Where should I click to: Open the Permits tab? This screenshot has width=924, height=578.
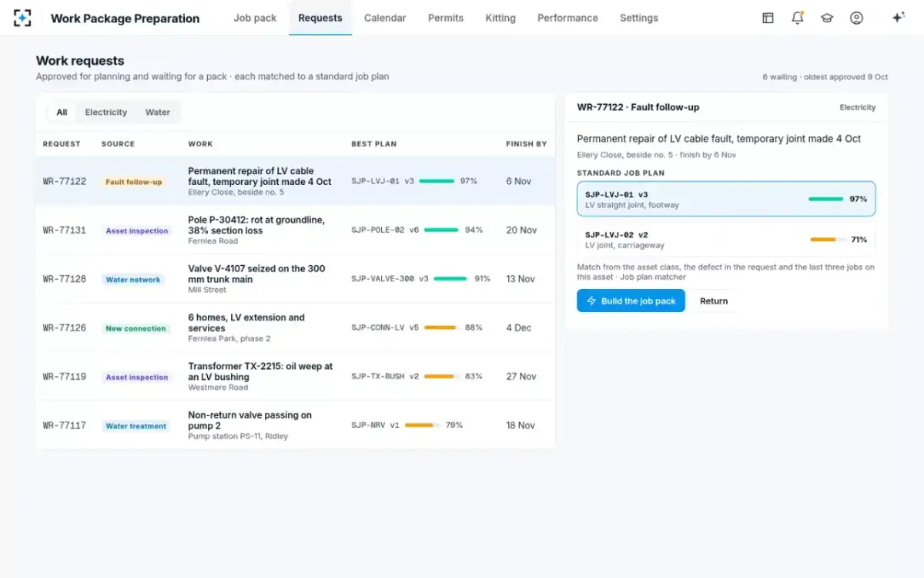pos(446,18)
